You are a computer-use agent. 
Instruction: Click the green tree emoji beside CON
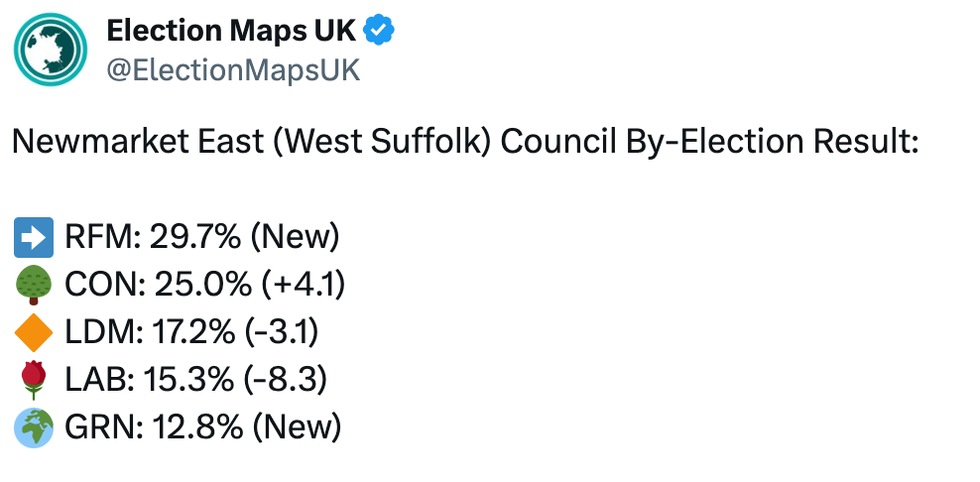[x=34, y=285]
